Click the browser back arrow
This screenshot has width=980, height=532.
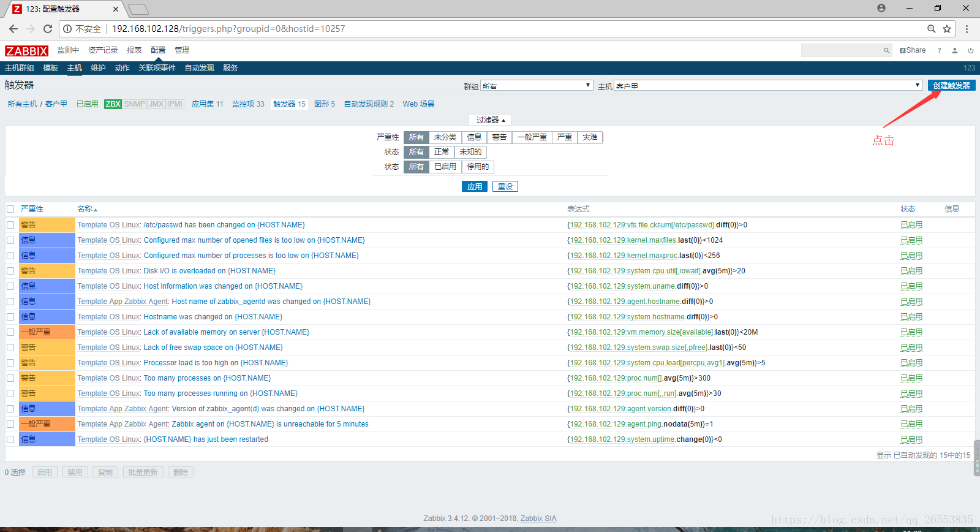pos(13,29)
